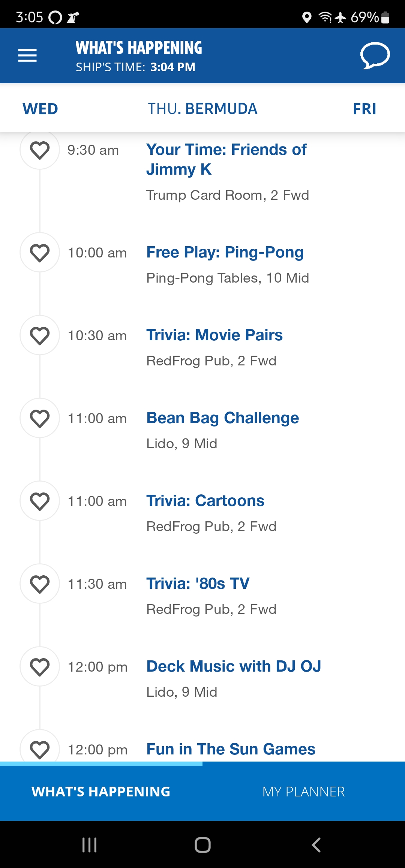Tap the heart for Bean Bag Challenge
The height and width of the screenshot is (868, 405).
click(x=40, y=418)
